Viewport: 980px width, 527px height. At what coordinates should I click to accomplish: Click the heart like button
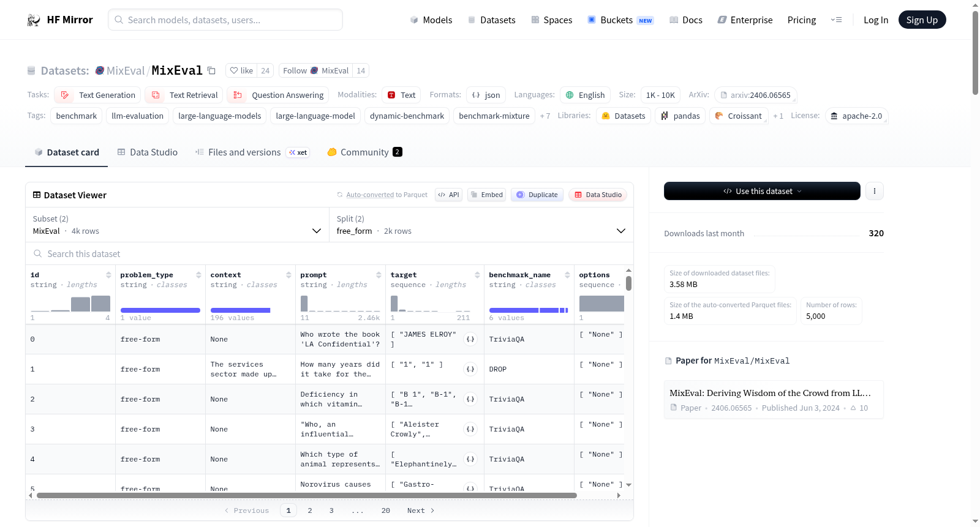click(241, 70)
